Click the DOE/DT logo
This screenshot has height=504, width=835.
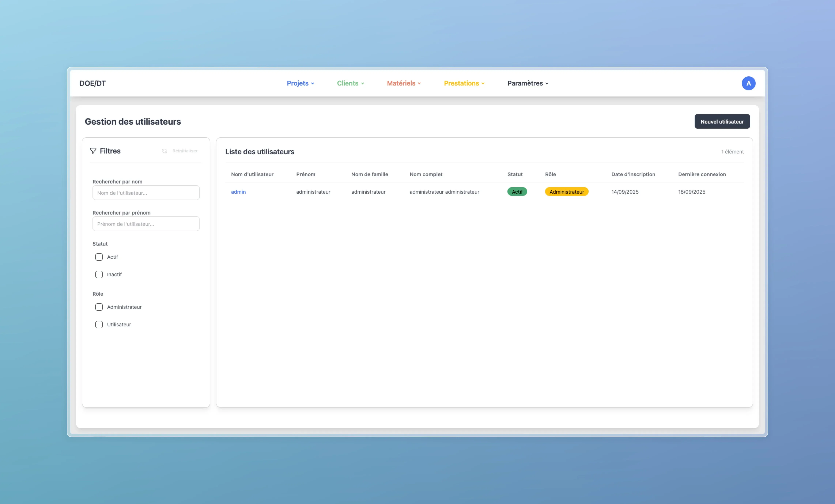click(x=92, y=83)
